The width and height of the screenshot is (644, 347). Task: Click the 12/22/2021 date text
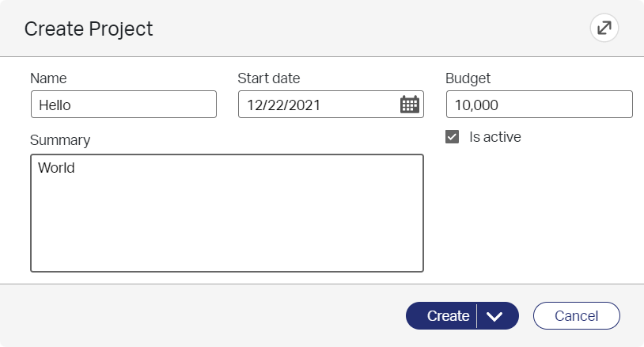pyautogui.click(x=283, y=105)
